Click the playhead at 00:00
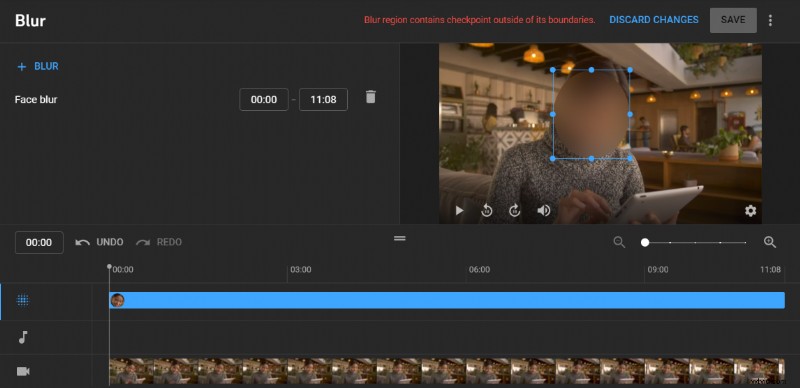 click(x=109, y=267)
